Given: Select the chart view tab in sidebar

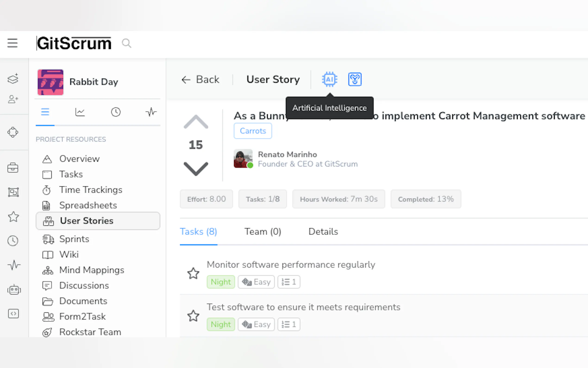Looking at the screenshot, I should tap(80, 112).
